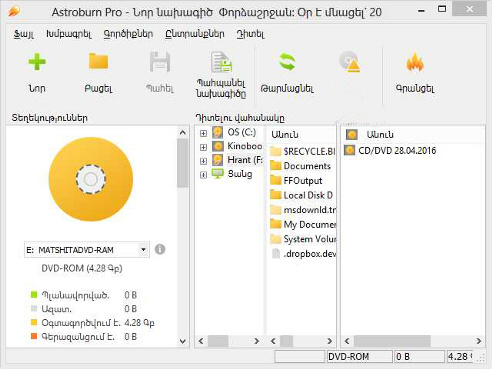This screenshot has height=369, width=492.
Task: Select the Local Disk D folder icon
Action: click(x=276, y=195)
